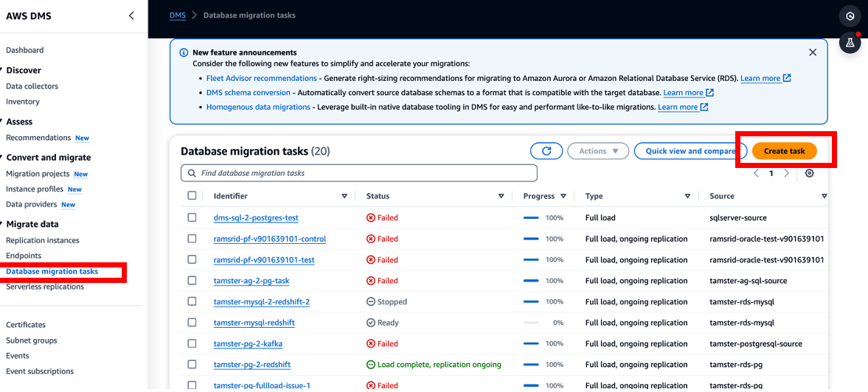Open the flask icon with red dot
Viewport: 868px width, 392px height.
[850, 43]
